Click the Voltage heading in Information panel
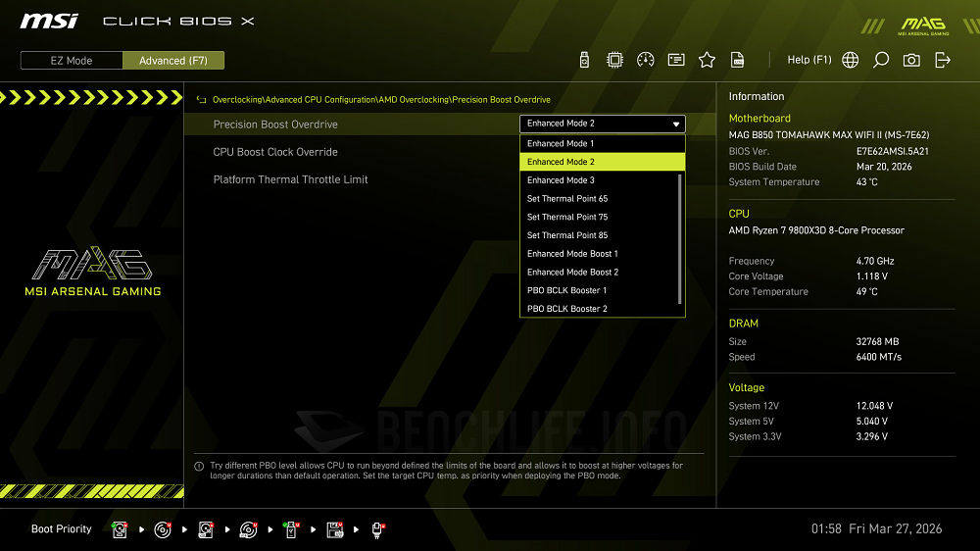This screenshot has width=980, height=551. click(x=746, y=388)
